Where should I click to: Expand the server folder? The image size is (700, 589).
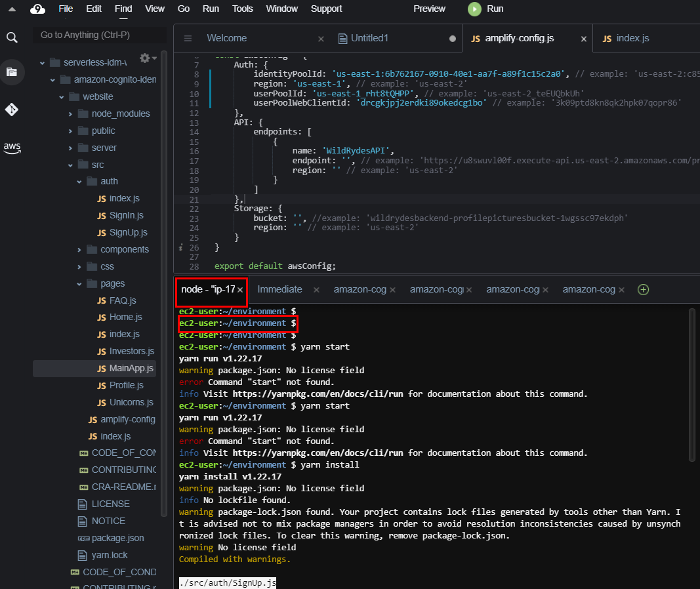pyautogui.click(x=70, y=148)
